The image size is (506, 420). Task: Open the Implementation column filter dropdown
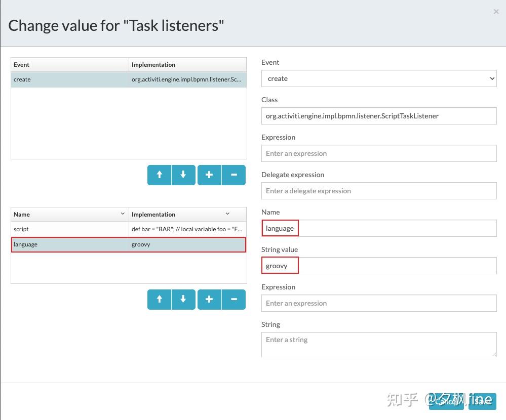pyautogui.click(x=227, y=214)
